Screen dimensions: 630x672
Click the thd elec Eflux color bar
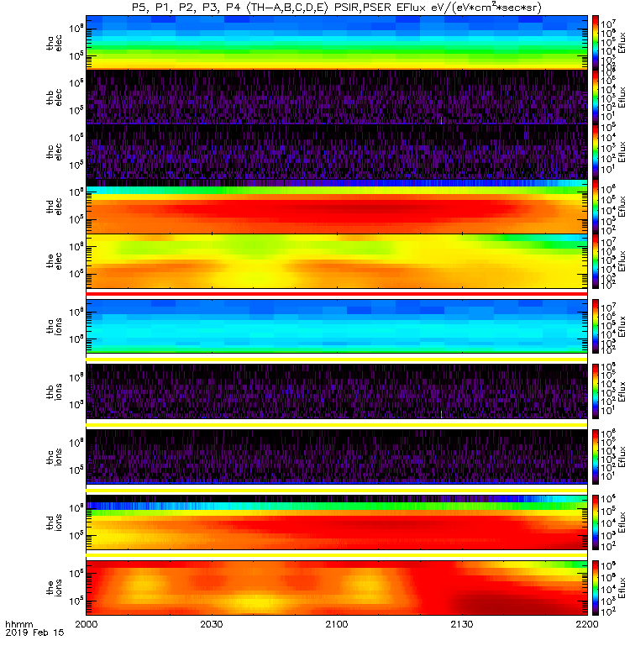(596, 206)
